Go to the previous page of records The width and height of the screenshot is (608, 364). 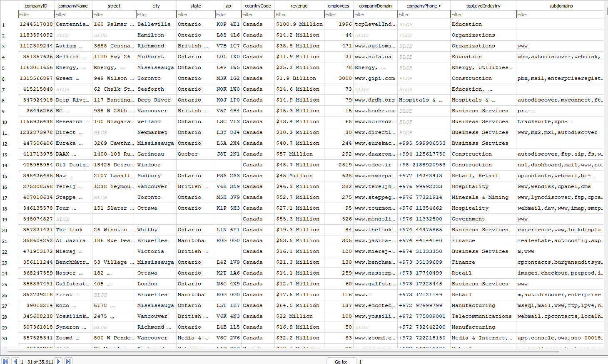[15, 362]
